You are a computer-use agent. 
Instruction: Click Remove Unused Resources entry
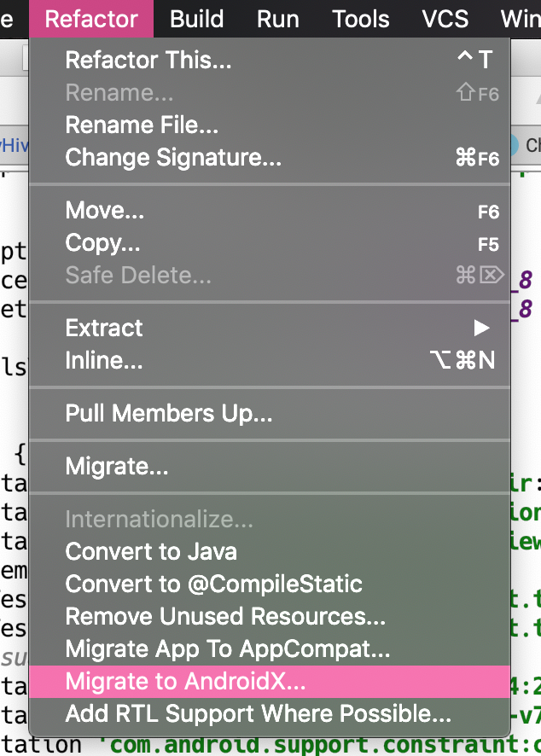tap(225, 616)
